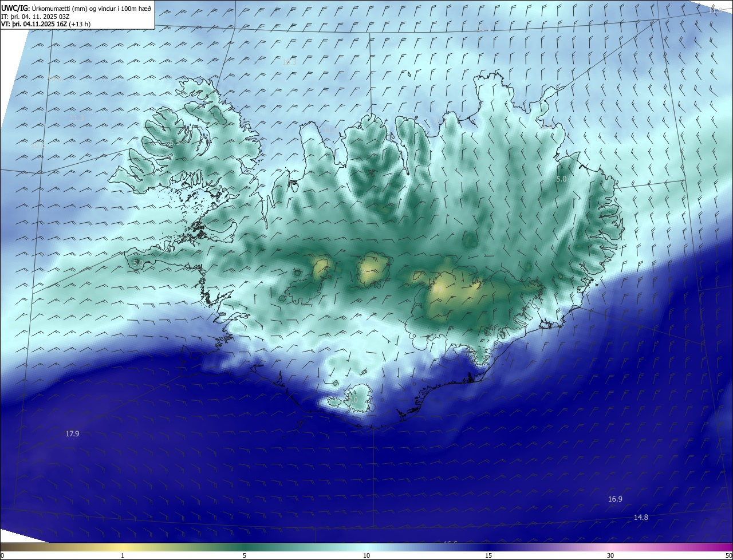Click the color scale tick label 30

coord(610,555)
